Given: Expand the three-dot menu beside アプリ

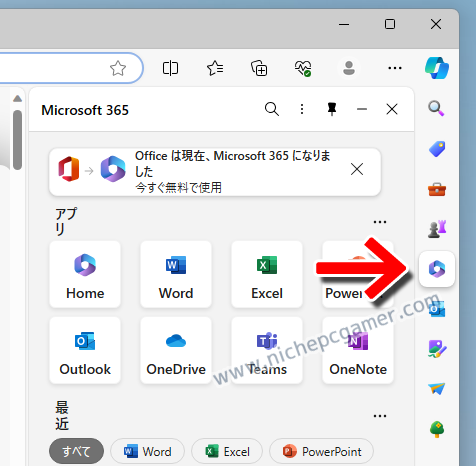Looking at the screenshot, I should click(380, 222).
